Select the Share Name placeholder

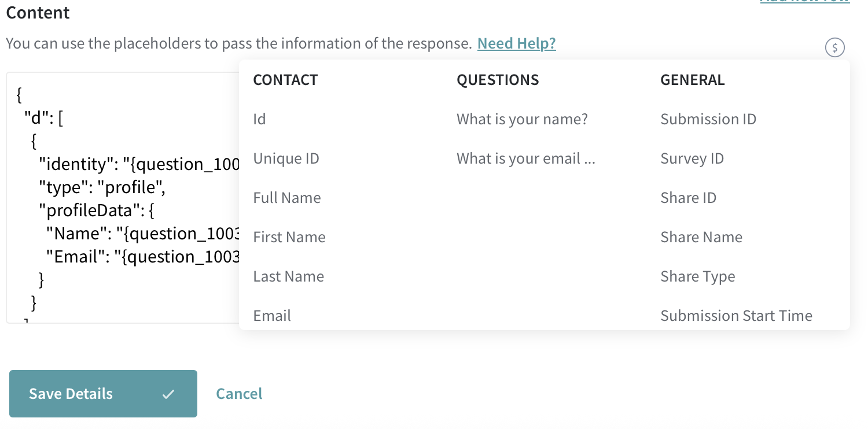point(701,237)
